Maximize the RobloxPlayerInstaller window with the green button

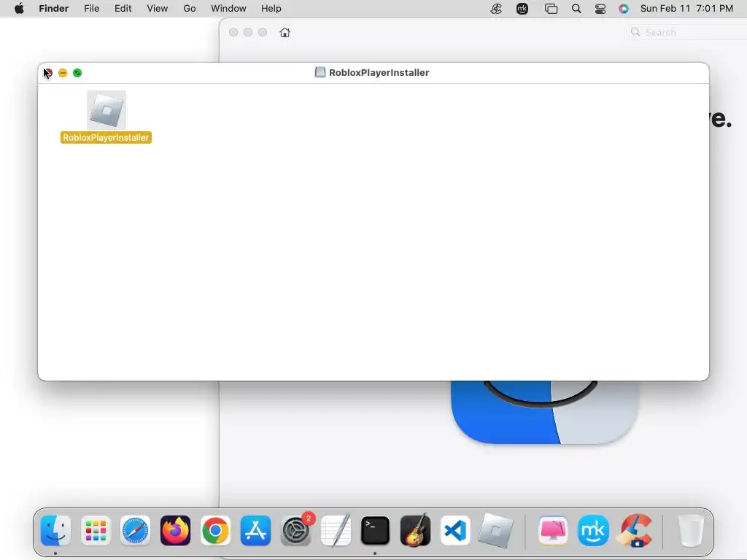tap(77, 73)
